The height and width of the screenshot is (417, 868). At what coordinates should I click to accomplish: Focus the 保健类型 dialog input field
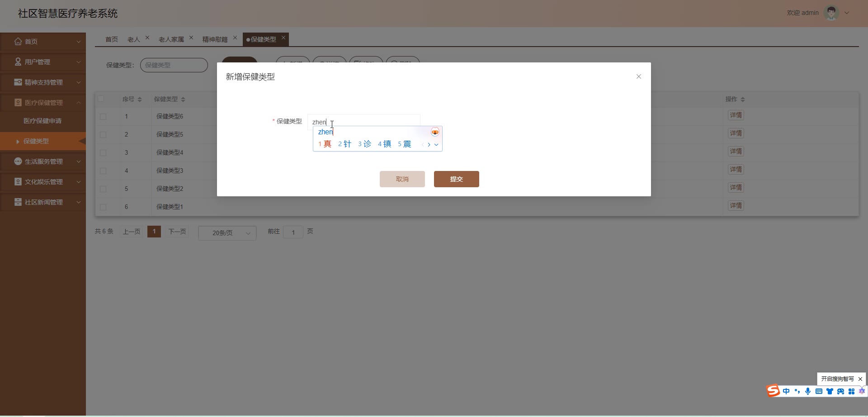[364, 122]
